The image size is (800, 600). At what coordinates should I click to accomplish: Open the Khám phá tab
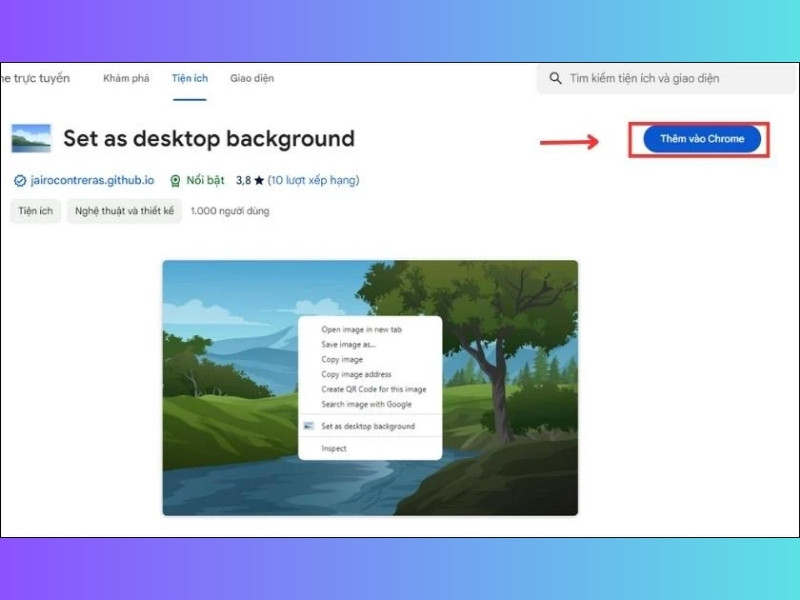[126, 78]
